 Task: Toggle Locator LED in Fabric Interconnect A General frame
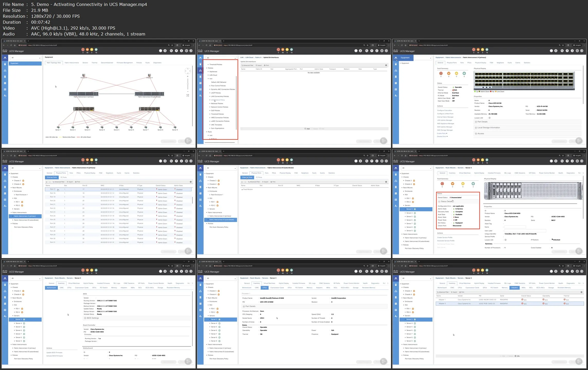(490, 118)
